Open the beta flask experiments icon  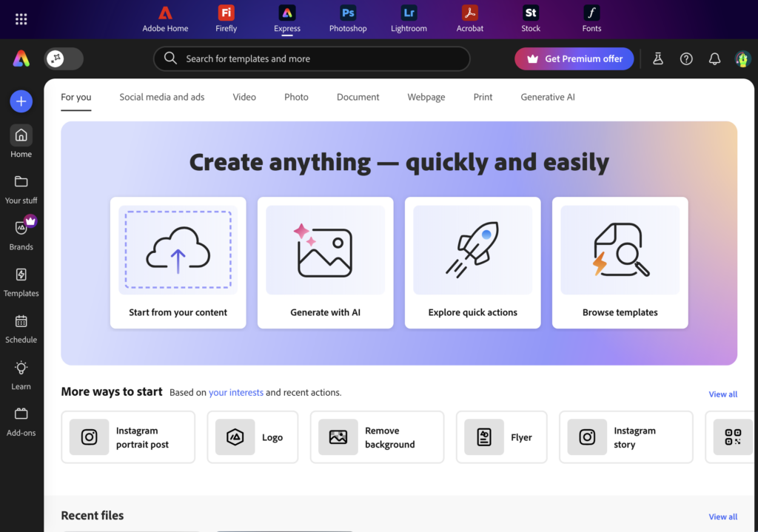pyautogui.click(x=657, y=59)
